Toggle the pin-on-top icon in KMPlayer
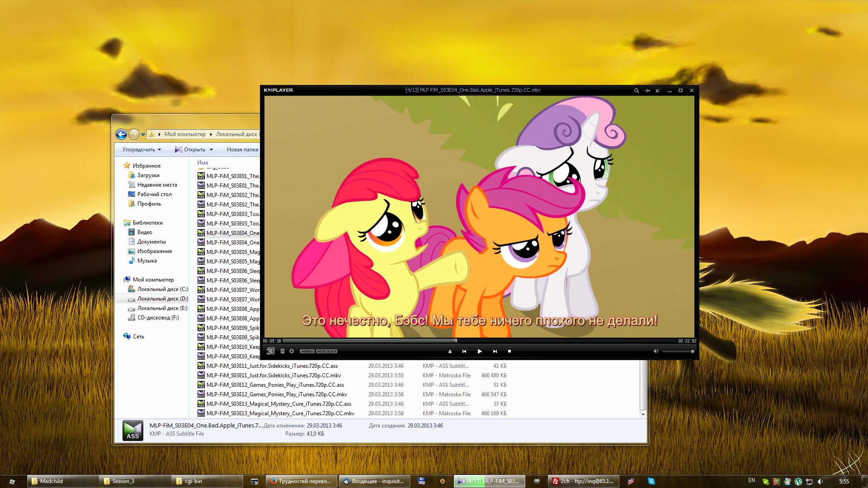 pyautogui.click(x=647, y=90)
